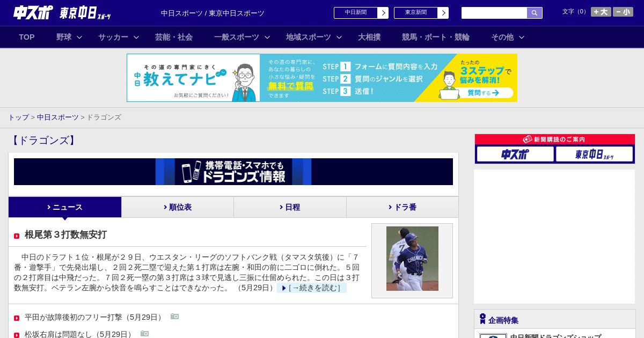Open headline 根尾第３打数無安打
This screenshot has height=338, width=644.
pos(65,234)
